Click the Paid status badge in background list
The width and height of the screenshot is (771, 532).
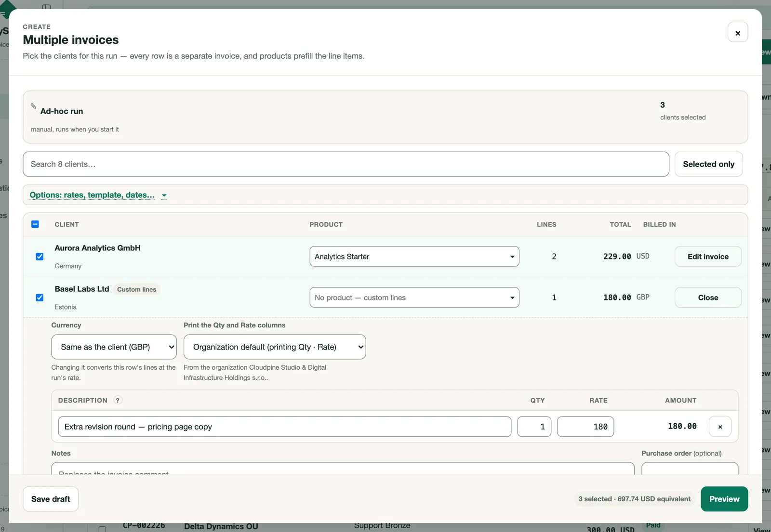point(653,526)
